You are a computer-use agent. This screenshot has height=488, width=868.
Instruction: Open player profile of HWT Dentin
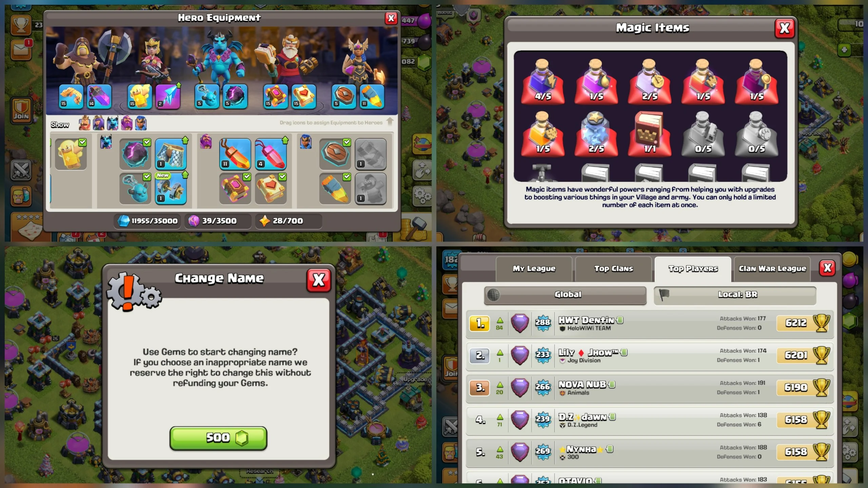pos(650,324)
